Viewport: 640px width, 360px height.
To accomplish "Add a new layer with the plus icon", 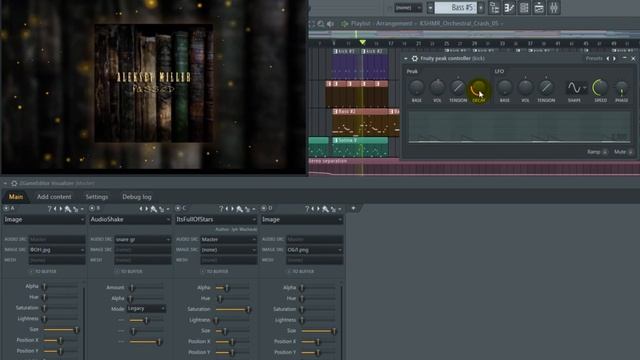I will [x=353, y=209].
